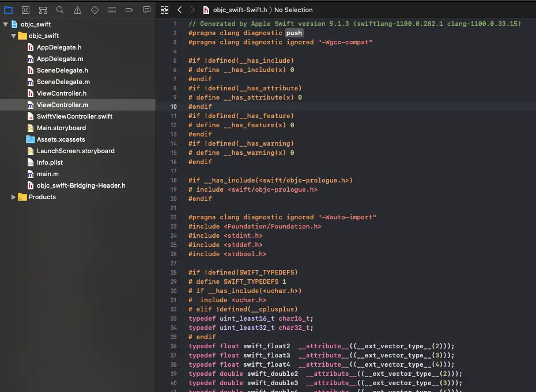Open the Project navigator folder icon

[x=8, y=10]
